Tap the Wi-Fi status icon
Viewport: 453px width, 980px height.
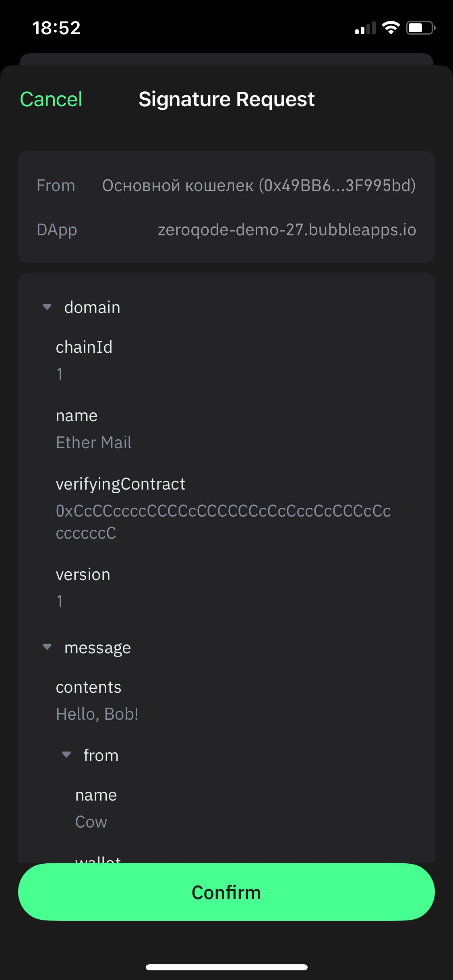coord(391,28)
